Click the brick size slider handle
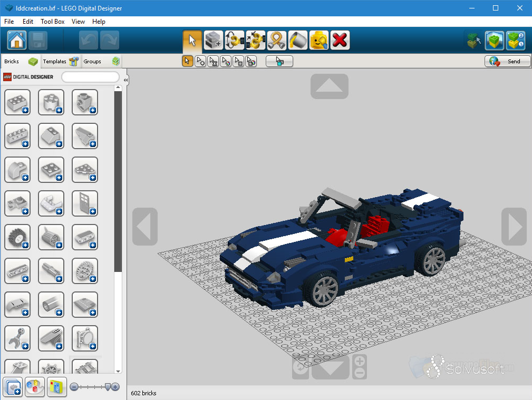The width and height of the screenshot is (532, 400). [x=109, y=387]
